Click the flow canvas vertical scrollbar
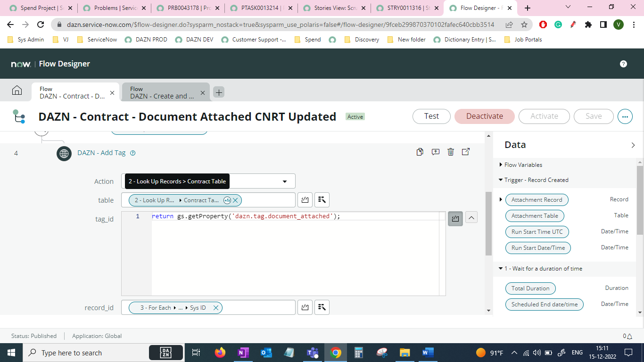 (489, 223)
